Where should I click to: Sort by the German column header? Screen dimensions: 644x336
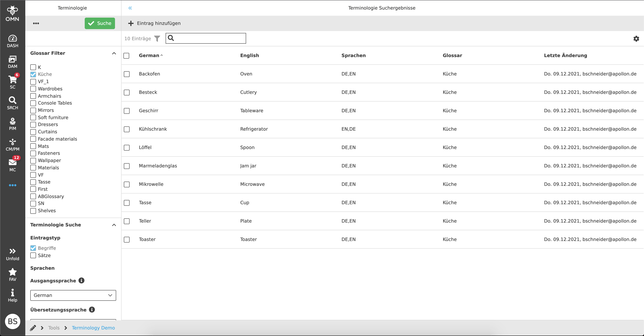149,56
